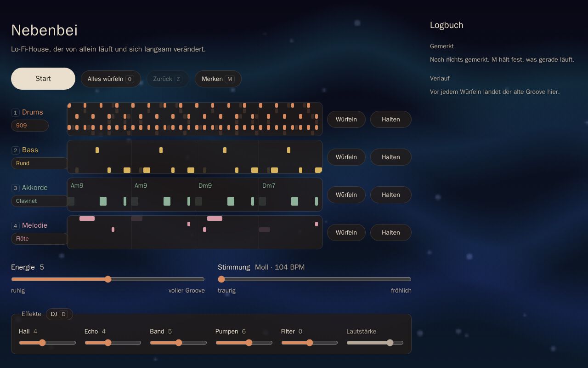Adjust the Band effect slider
Viewport: 588px width, 368px height.
coord(178,343)
